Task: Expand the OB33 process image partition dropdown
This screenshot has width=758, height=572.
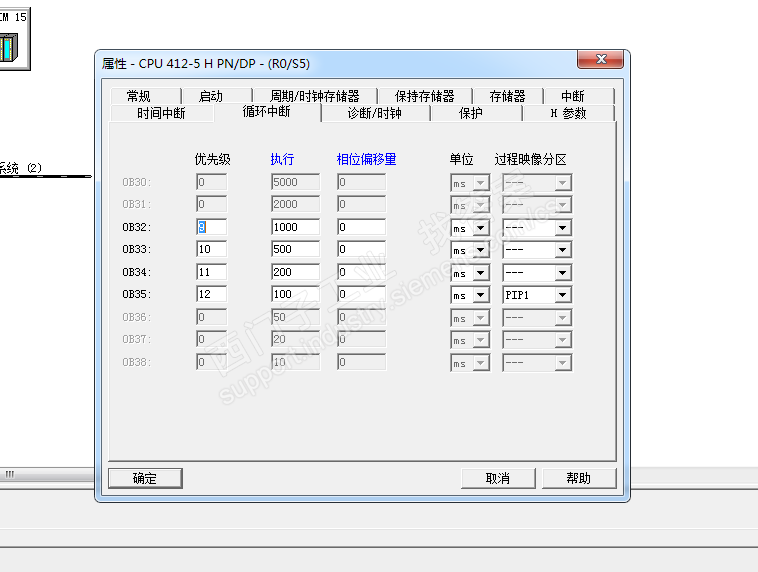Action: [x=537, y=250]
